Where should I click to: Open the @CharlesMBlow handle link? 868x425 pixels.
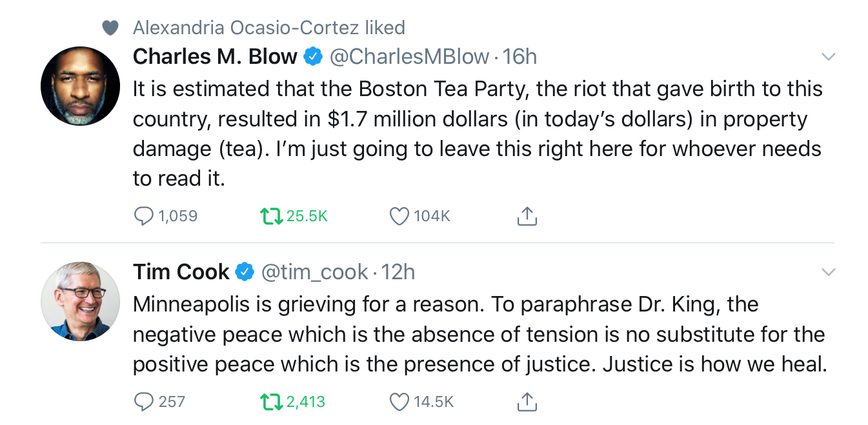(409, 57)
